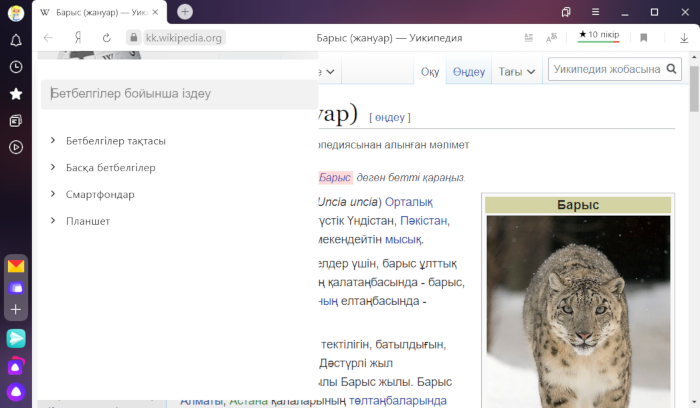This screenshot has width=700, height=408.
Task: Add a new sidebar app with plus
Action: tap(16, 309)
